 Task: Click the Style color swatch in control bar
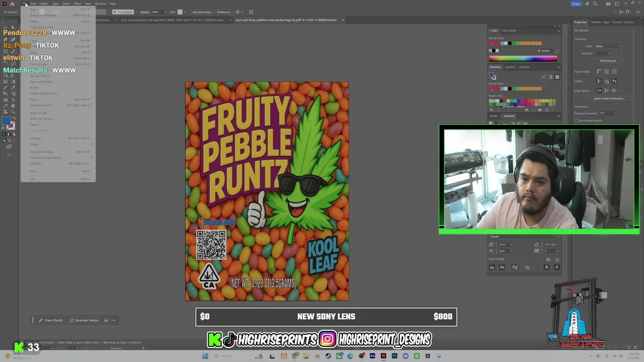coord(180,12)
